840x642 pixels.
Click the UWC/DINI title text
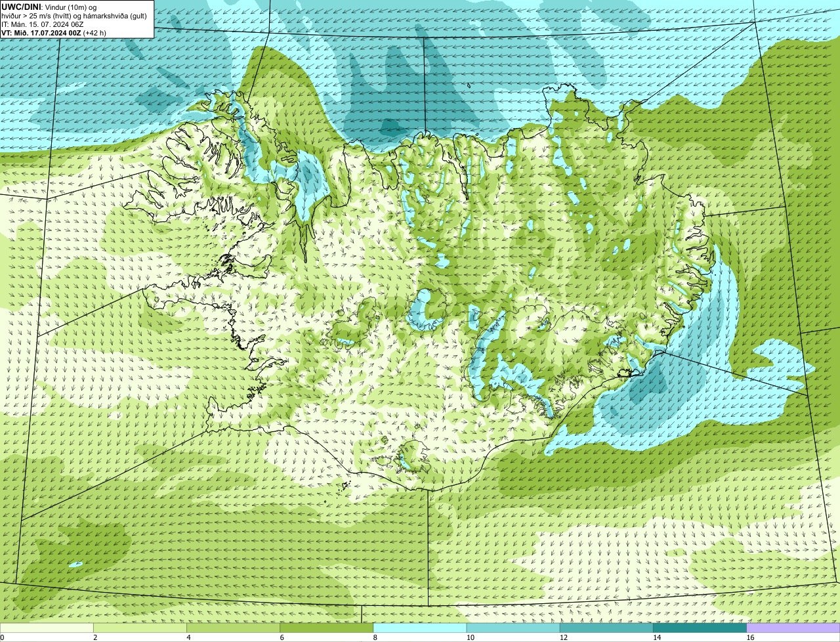pyautogui.click(x=21, y=7)
